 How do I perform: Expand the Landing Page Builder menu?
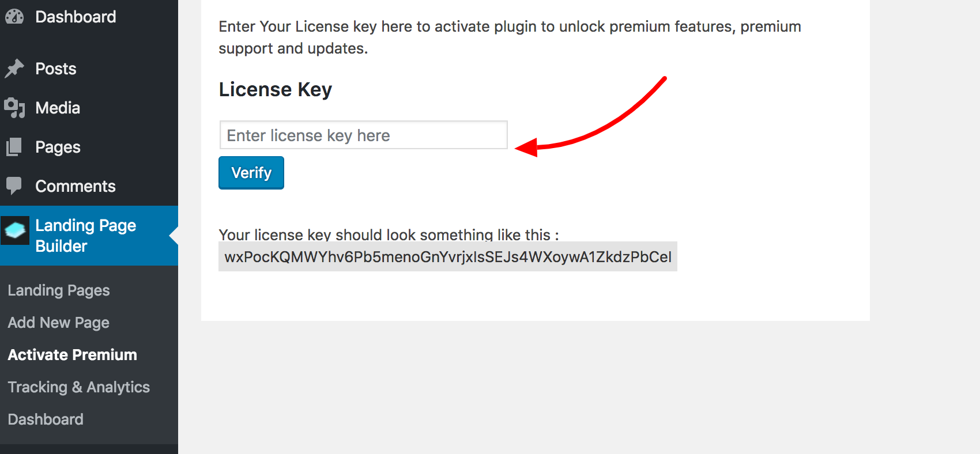tap(85, 236)
